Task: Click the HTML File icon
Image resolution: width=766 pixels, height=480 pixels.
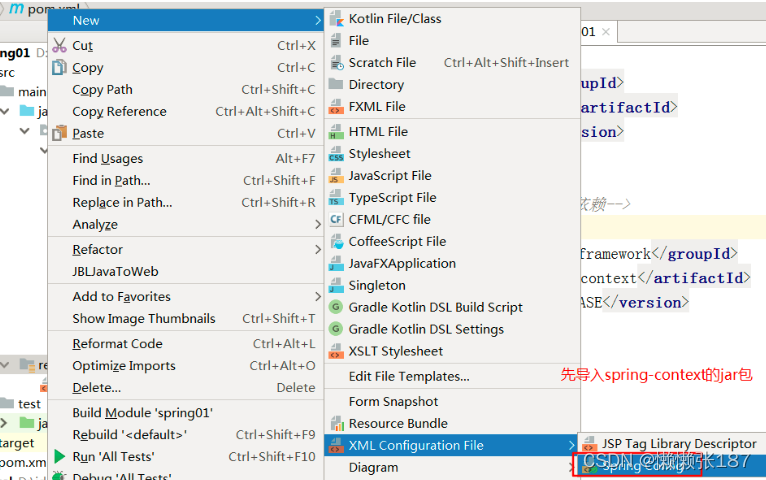Action: (x=336, y=131)
